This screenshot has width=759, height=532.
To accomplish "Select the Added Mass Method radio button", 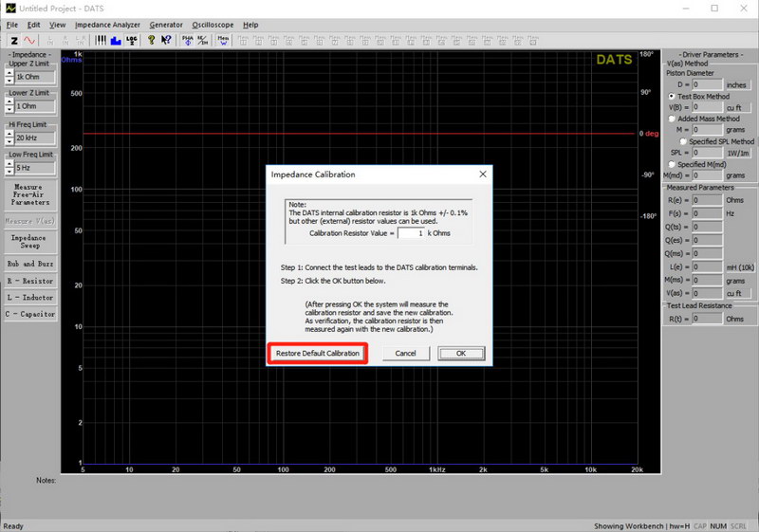I will coord(672,119).
